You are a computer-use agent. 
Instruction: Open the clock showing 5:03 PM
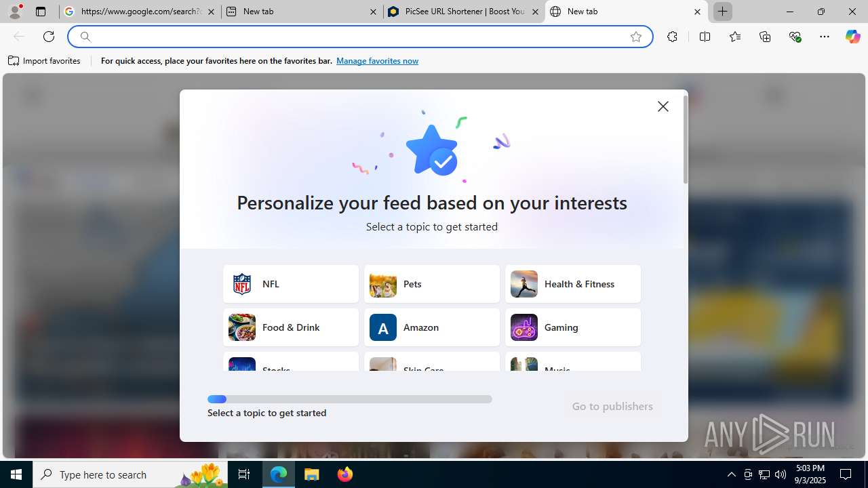click(x=810, y=474)
